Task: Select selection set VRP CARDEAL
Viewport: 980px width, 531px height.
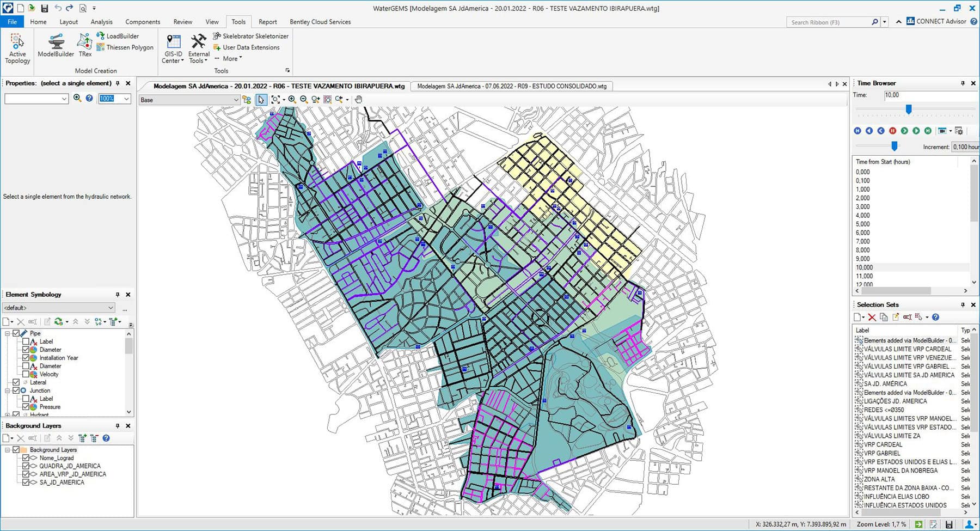Action: (x=883, y=444)
